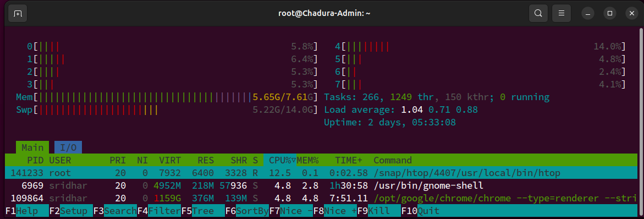Image resolution: width=644 pixels, height=219 pixels.
Task: Click the root@Chadura-Admin window title
Action: [324, 14]
